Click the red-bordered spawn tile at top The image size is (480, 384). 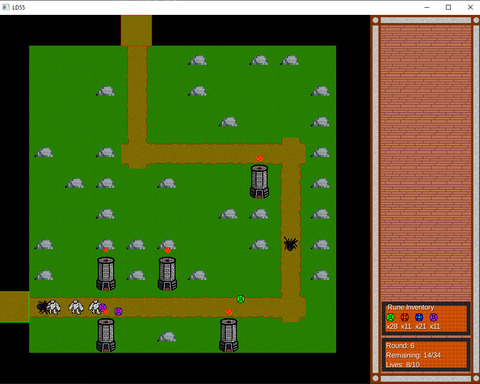tap(136, 30)
